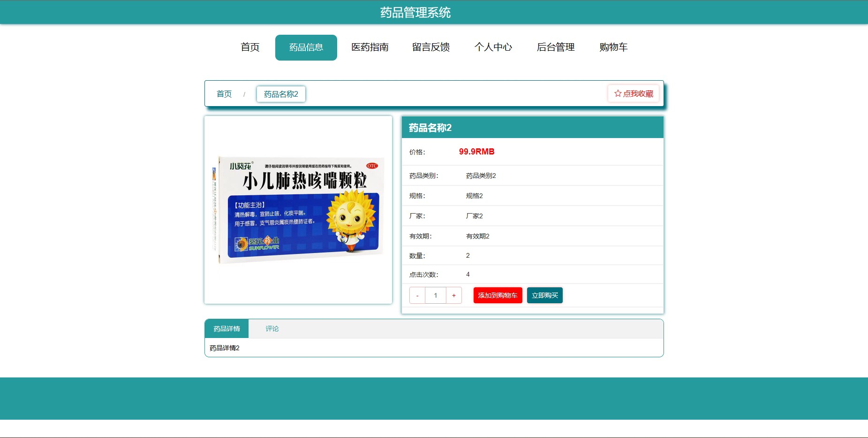Viewport: 868px width, 438px height.
Task: Go to 医药指南 page
Action: point(370,47)
